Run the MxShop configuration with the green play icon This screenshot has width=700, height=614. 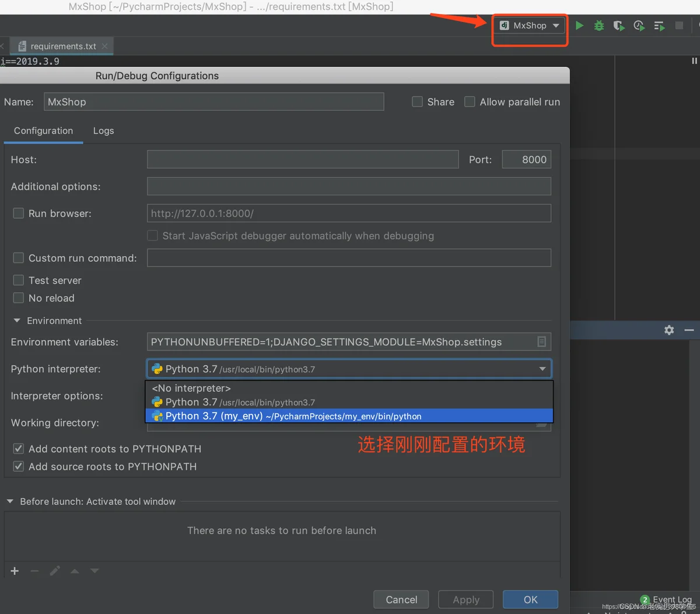pos(579,26)
